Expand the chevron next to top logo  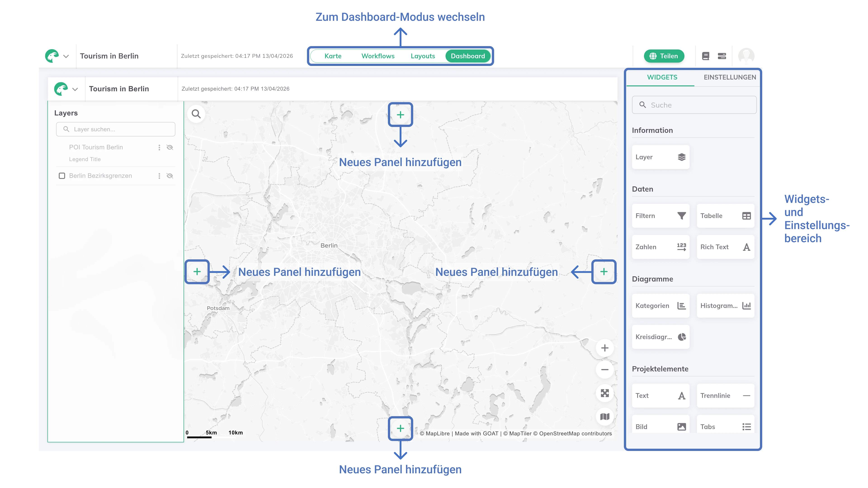coord(66,56)
